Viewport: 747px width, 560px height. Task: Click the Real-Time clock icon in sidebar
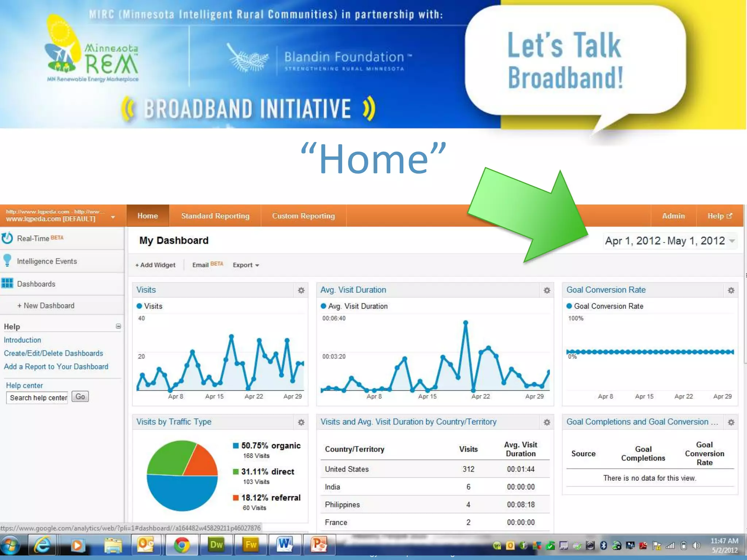[x=7, y=238]
